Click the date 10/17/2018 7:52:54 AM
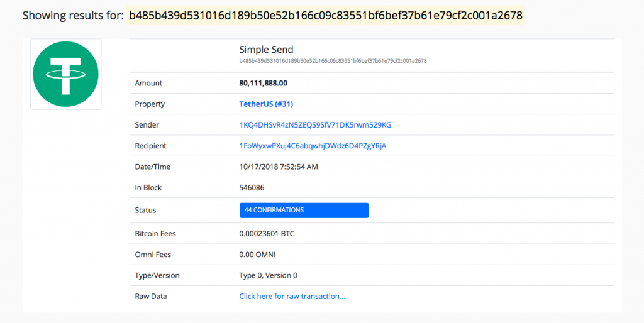Screen dimensions: 644x323 coord(279,167)
